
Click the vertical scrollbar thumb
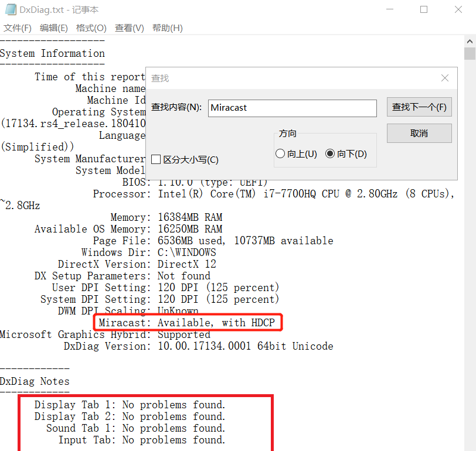pyautogui.click(x=470, y=54)
